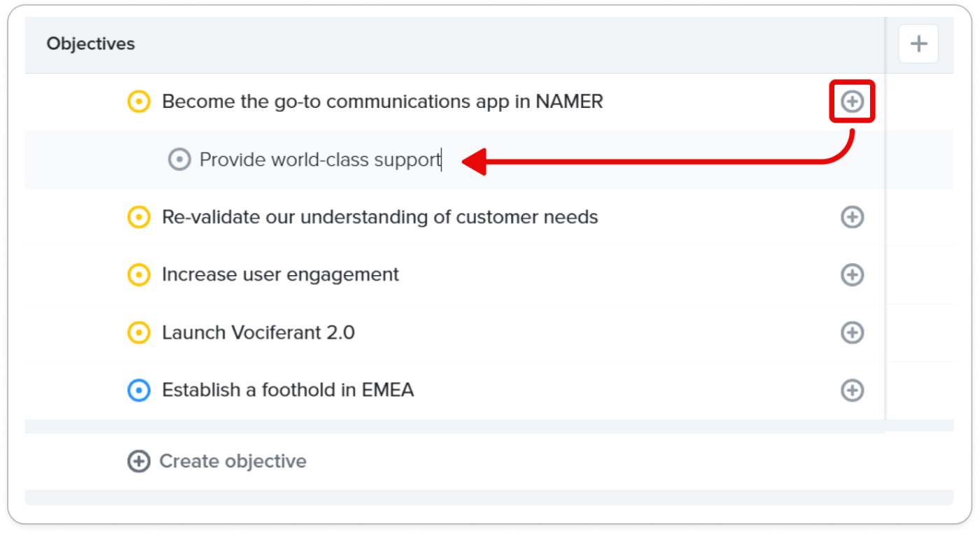Click the Provide world-class support text field

(321, 160)
